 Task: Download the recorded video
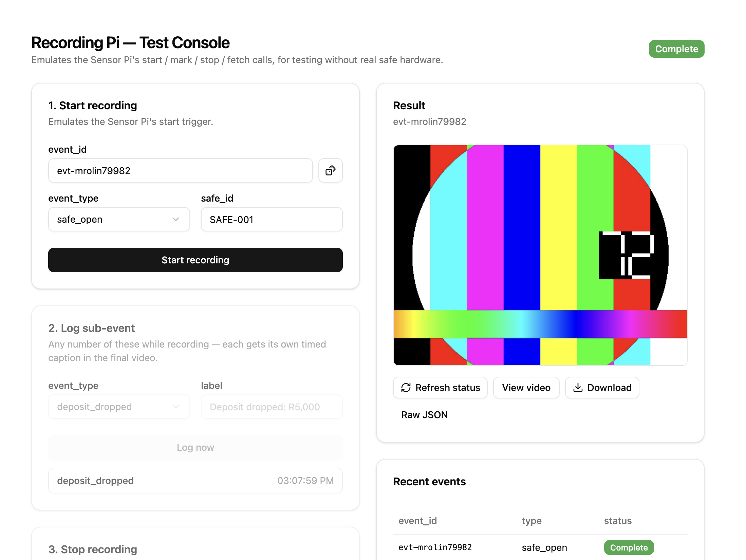[x=602, y=388]
